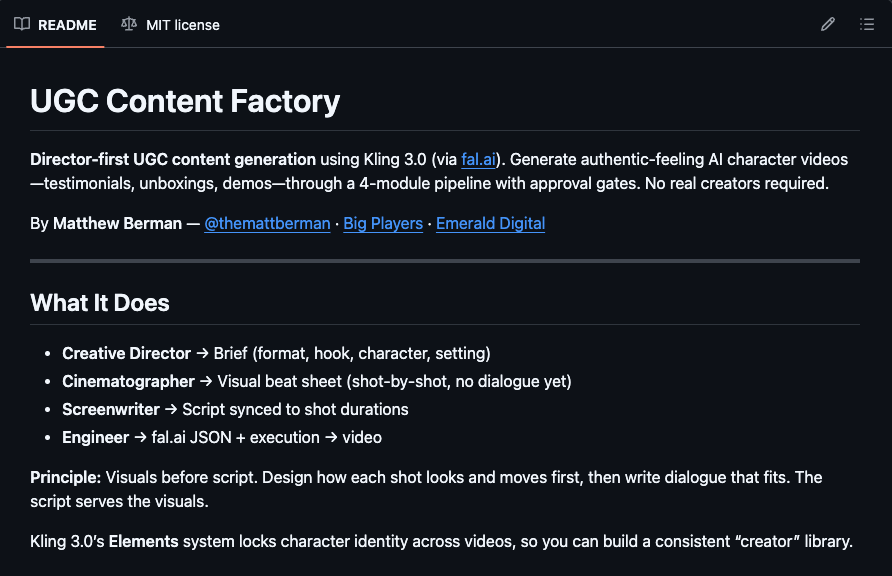
Task: Click the What It Does heading
Action: (100, 303)
